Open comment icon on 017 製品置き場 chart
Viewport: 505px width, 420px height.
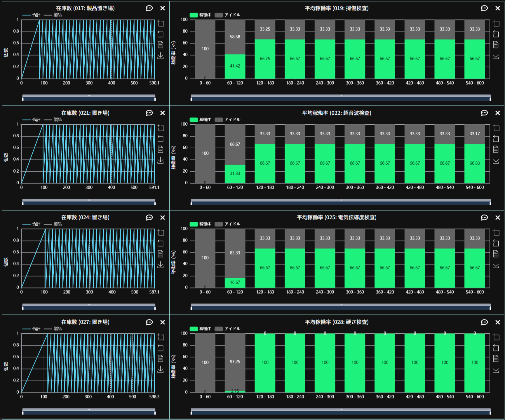click(x=149, y=8)
